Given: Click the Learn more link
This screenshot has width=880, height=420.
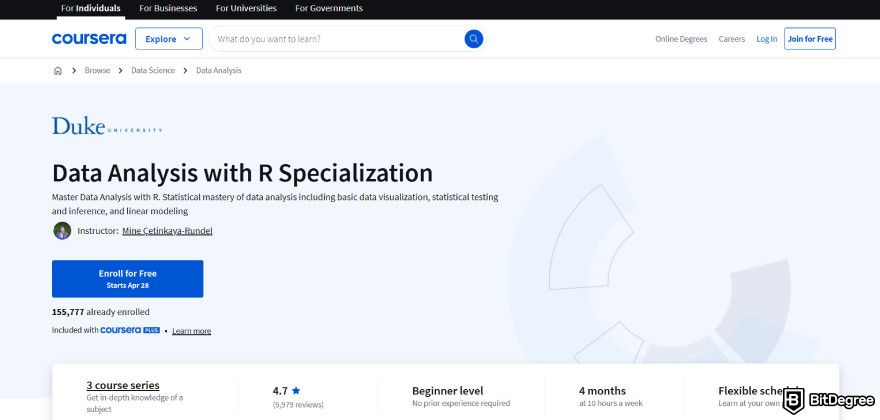Looking at the screenshot, I should [191, 331].
